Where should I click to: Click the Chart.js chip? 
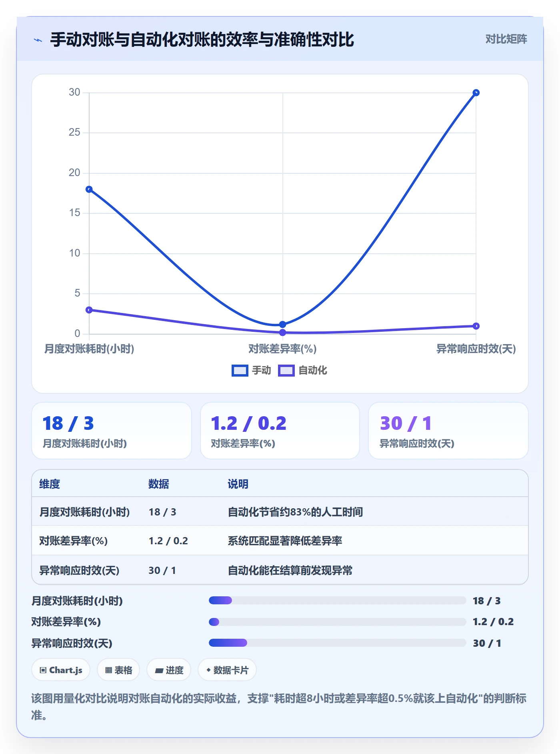tap(61, 670)
